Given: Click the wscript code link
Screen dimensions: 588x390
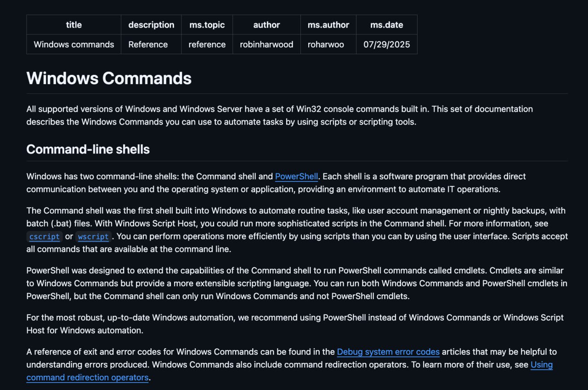Looking at the screenshot, I should pos(93,237).
